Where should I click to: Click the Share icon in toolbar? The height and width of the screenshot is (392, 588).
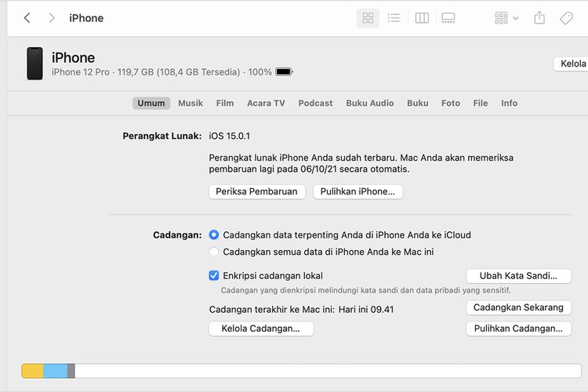[x=539, y=17]
